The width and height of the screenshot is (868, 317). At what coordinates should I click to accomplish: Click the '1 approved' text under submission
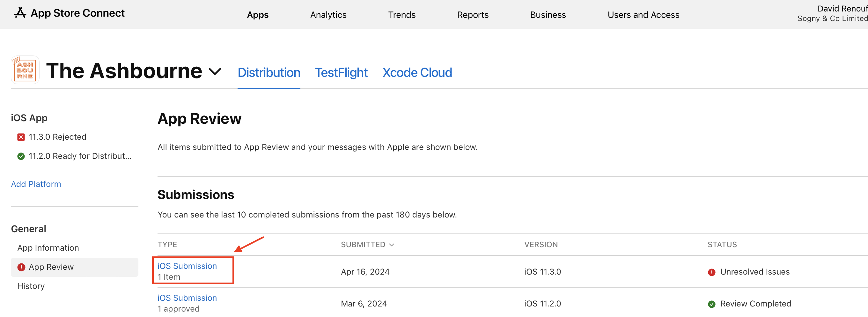pyautogui.click(x=179, y=309)
